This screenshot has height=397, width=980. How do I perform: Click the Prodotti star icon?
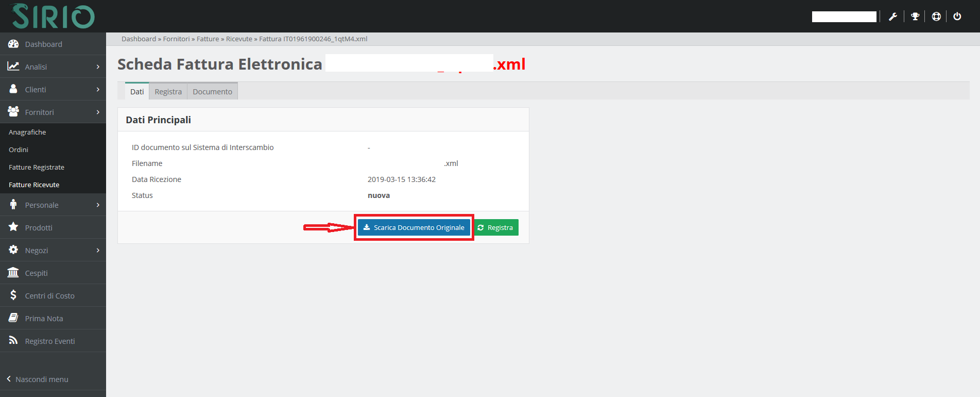pyautogui.click(x=13, y=227)
